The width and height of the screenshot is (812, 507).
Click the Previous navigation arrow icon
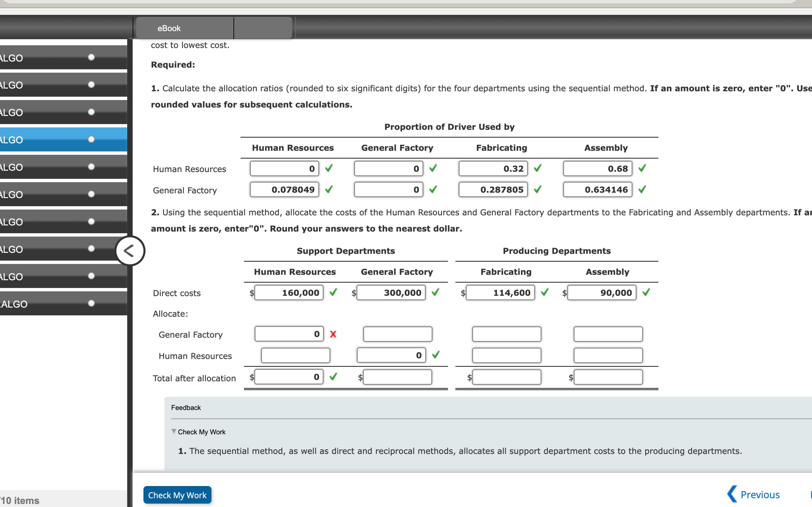[x=732, y=494]
